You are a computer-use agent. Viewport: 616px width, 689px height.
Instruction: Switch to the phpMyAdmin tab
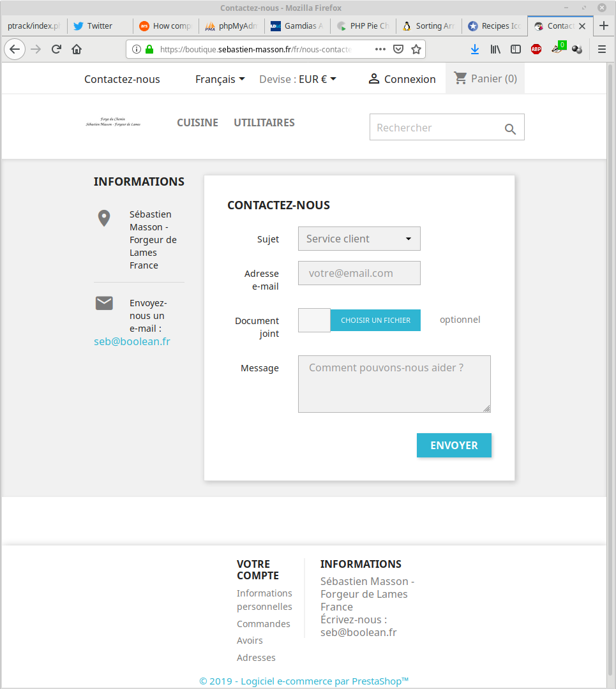point(231,26)
